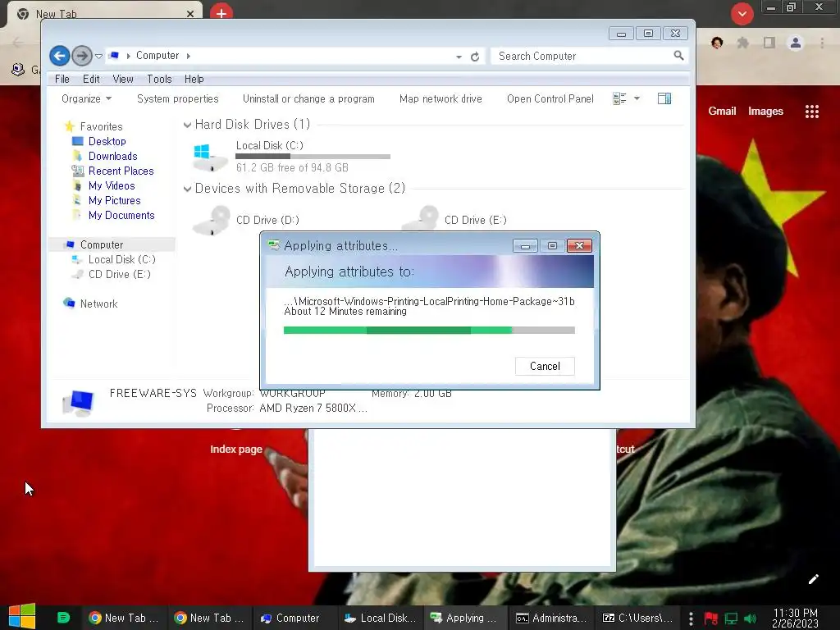Open a new Chrome tab with plus
The image size is (840, 630).
click(221, 13)
